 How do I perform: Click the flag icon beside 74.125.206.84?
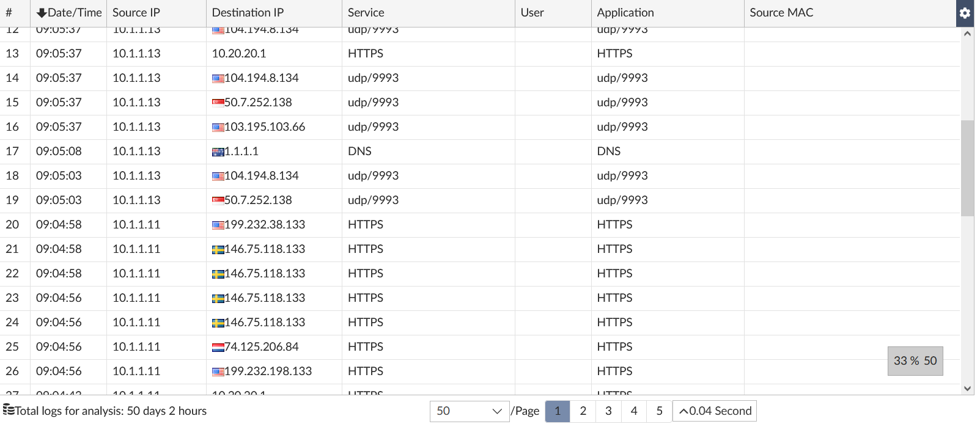click(x=218, y=348)
